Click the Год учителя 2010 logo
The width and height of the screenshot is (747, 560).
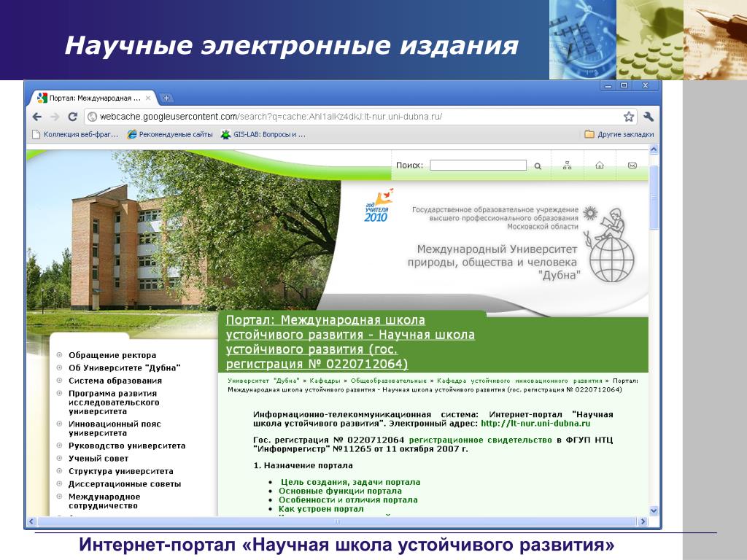(379, 206)
